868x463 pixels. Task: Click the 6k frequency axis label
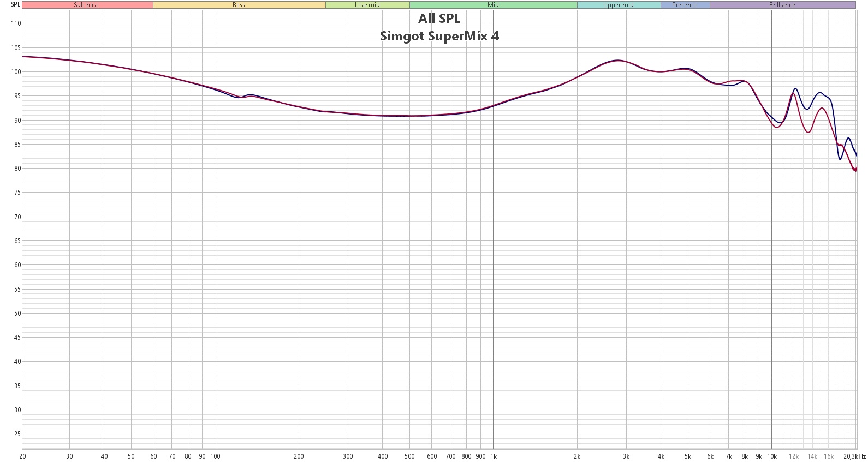(x=710, y=456)
